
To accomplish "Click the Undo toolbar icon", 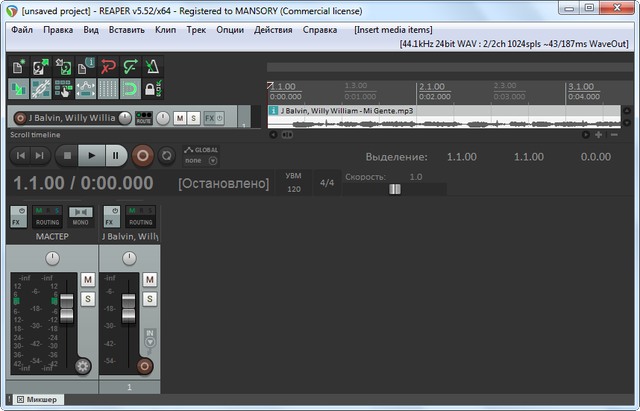I will click(x=106, y=67).
